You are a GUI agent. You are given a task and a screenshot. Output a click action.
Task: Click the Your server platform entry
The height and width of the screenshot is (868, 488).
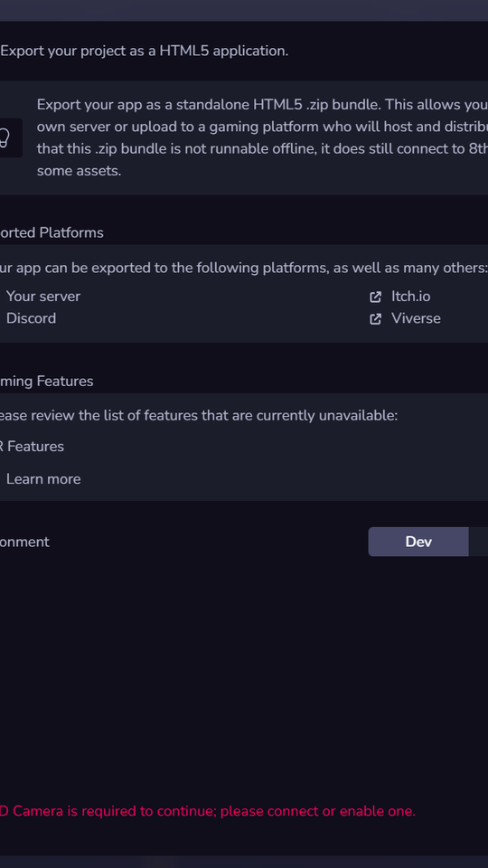tap(43, 297)
